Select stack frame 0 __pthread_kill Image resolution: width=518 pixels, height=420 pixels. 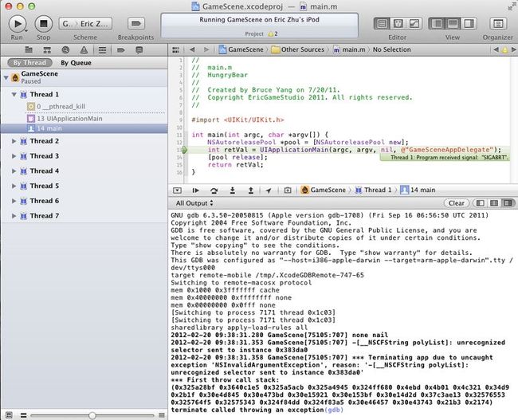84,107
